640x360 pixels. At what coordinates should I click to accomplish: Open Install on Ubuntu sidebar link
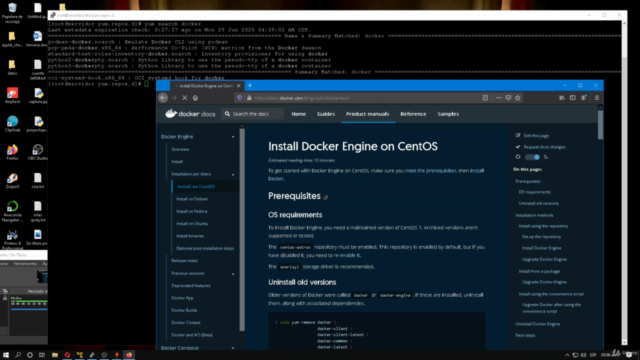click(192, 223)
